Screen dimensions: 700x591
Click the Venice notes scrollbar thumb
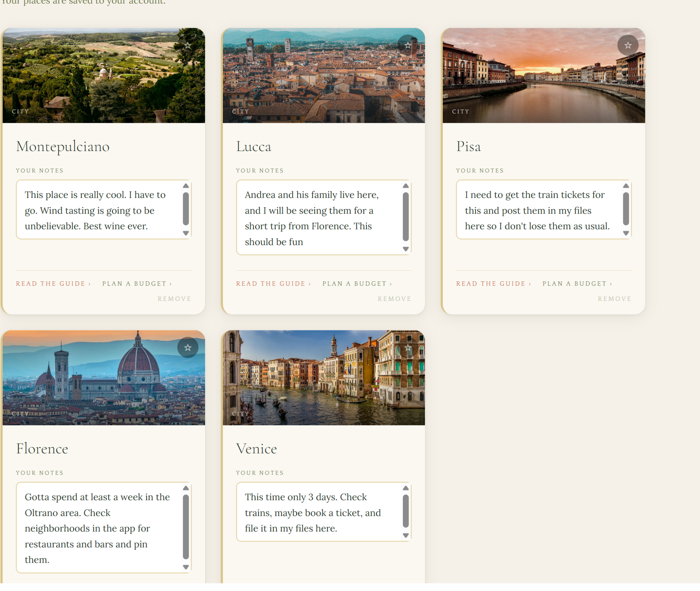(x=406, y=511)
